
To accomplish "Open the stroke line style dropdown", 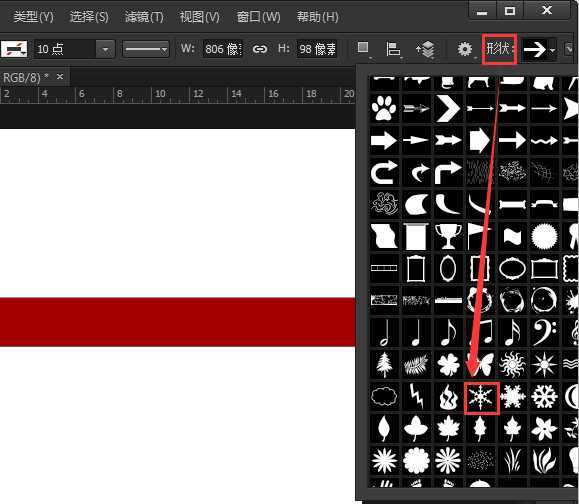I will click(x=146, y=49).
